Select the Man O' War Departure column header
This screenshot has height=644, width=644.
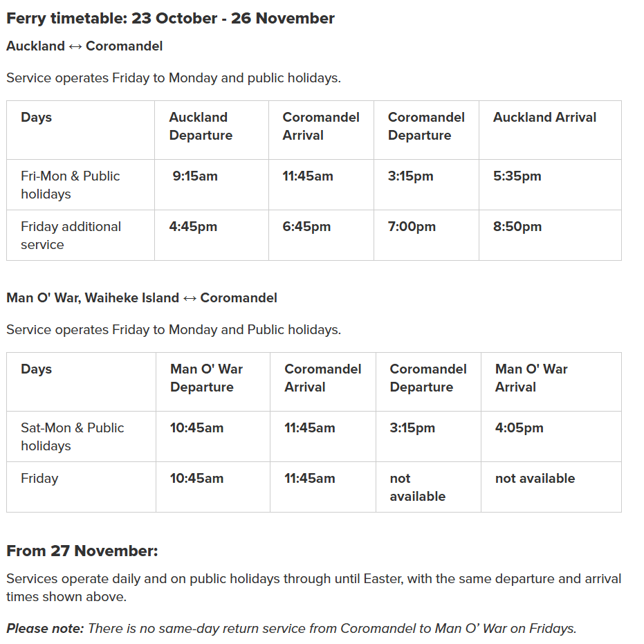pos(207,378)
